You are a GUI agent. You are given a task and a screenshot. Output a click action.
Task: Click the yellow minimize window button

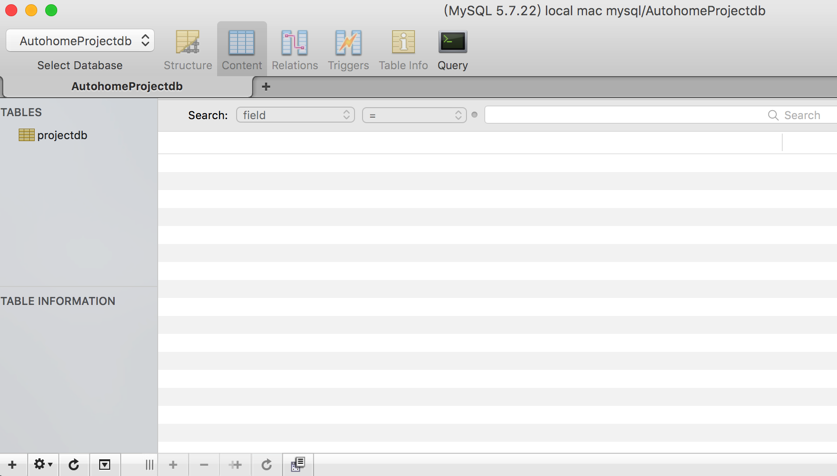tap(31, 10)
